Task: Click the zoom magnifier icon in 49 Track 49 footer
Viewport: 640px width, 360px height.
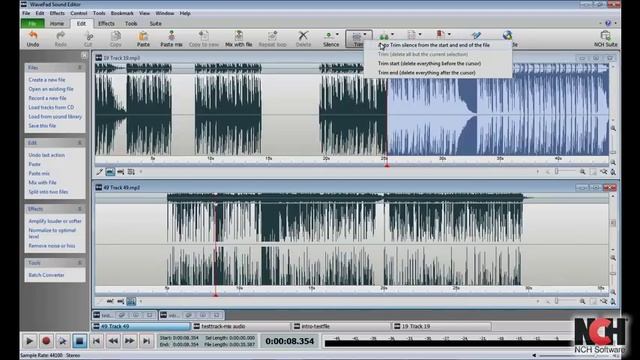Action: [582, 301]
